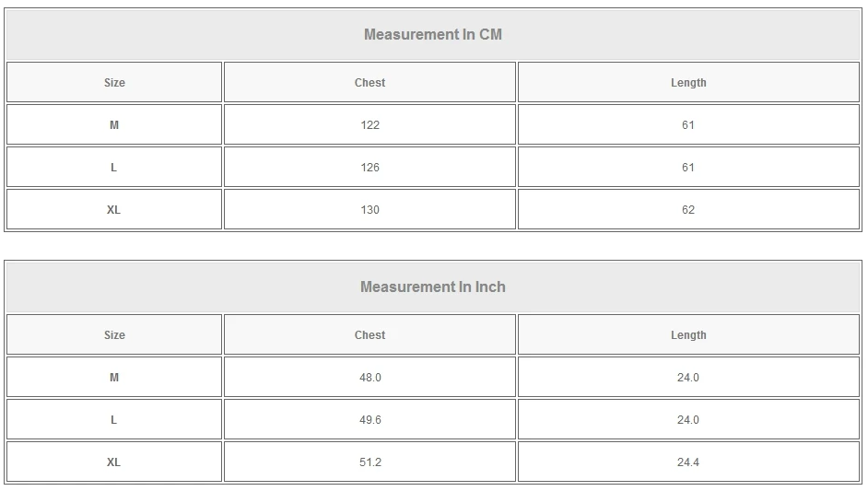Click the Size header in the Inch table
The height and width of the screenshot is (491, 868).
[x=114, y=335]
